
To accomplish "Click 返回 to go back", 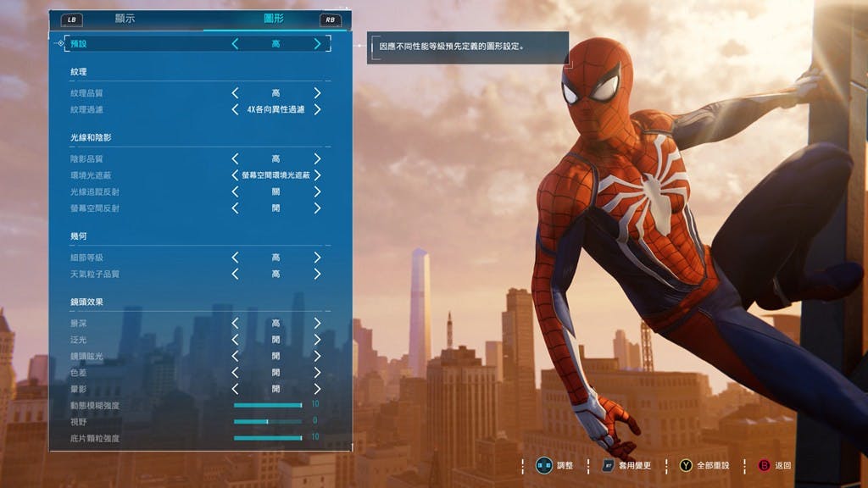I will 782,466.
